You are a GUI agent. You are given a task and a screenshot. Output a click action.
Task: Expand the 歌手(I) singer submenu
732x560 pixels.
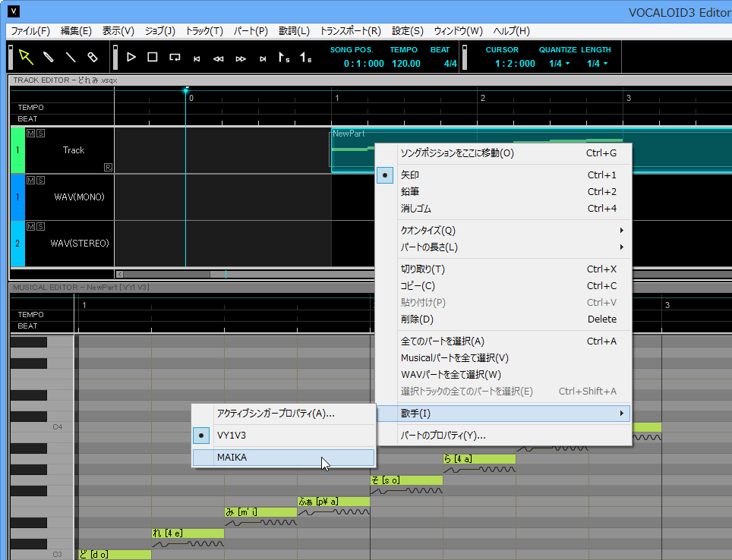pyautogui.click(x=503, y=414)
